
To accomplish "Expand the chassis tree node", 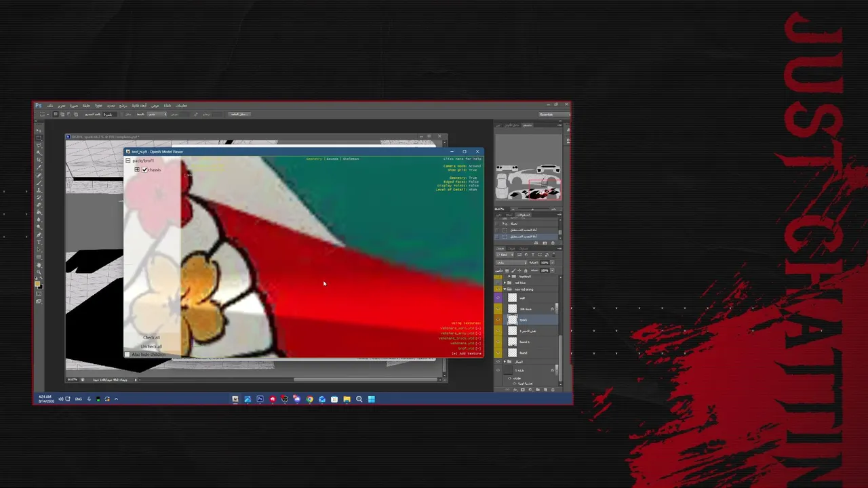I will 137,169.
